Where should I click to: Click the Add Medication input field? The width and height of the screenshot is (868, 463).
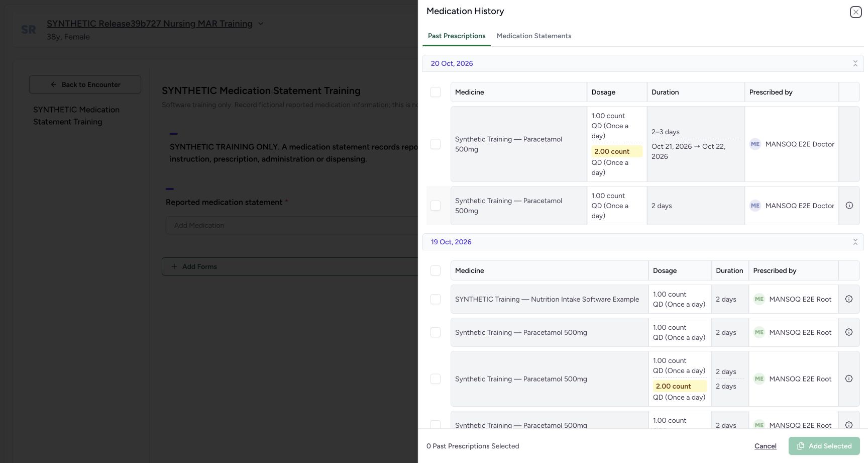292,225
